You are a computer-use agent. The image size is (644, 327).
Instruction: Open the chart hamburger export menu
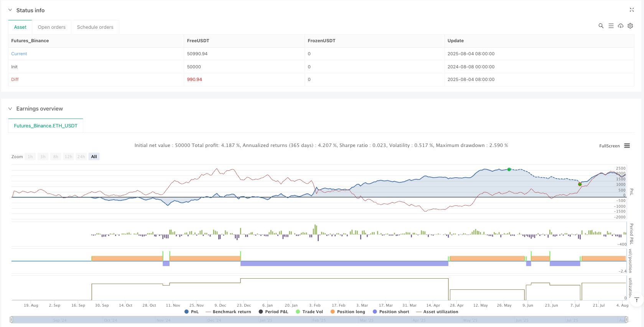pos(627,146)
